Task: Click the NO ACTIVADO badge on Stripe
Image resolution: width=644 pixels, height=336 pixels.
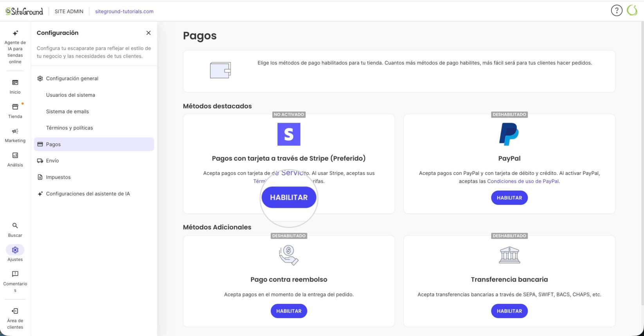Action: 289,114
